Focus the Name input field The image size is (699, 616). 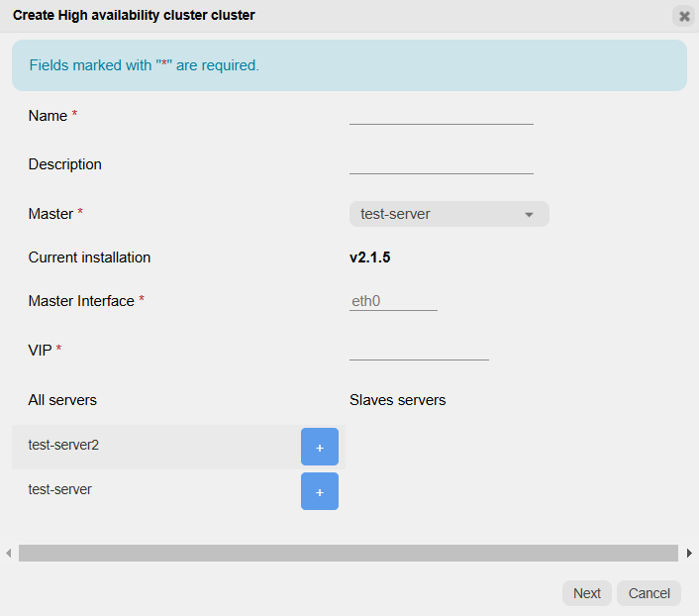click(441, 114)
